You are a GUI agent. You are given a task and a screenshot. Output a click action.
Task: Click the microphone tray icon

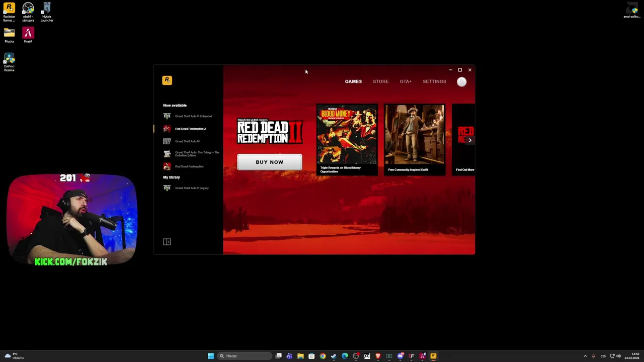(593, 356)
